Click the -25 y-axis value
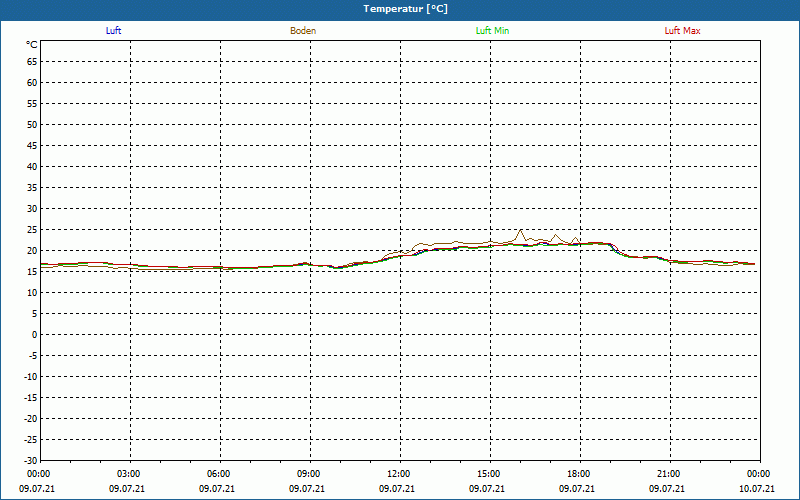This screenshot has height=500, width=800. coord(31,440)
